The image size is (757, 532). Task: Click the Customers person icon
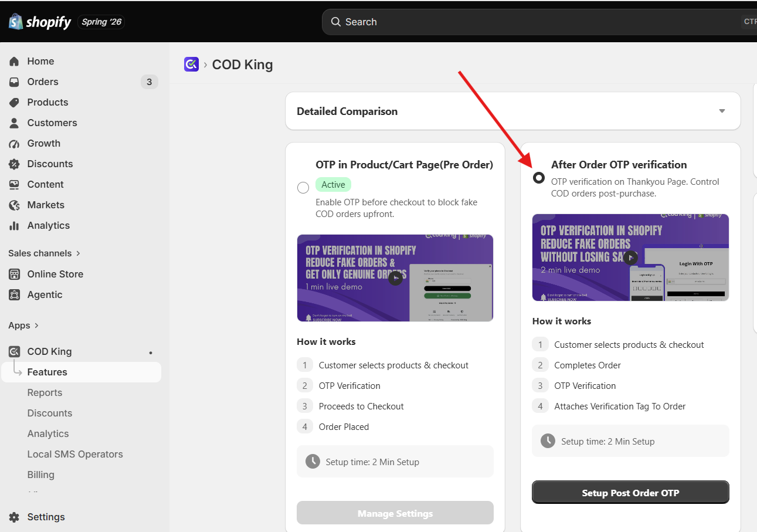(15, 123)
